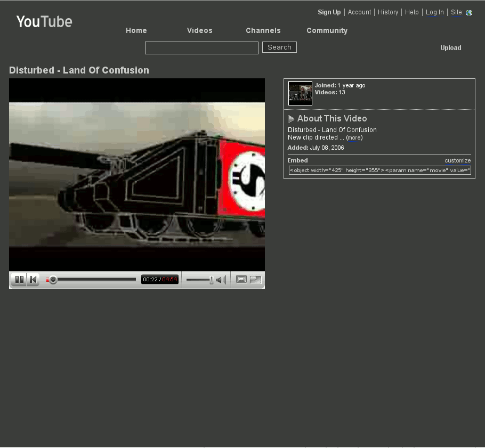Click the customize embed link
This screenshot has width=485, height=448.
click(457, 160)
